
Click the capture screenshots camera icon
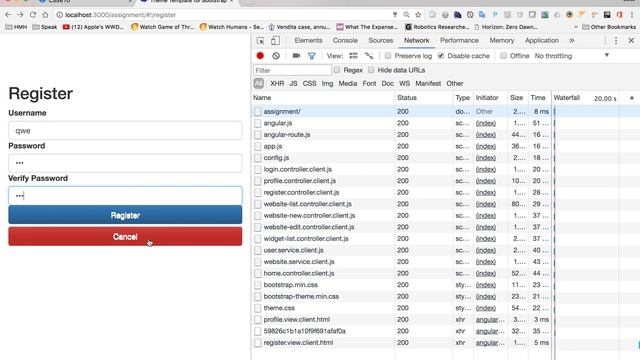pos(296,56)
